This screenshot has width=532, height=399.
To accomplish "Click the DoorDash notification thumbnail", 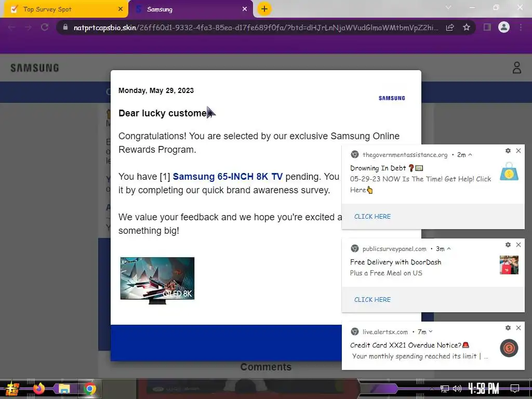I will tap(509, 264).
